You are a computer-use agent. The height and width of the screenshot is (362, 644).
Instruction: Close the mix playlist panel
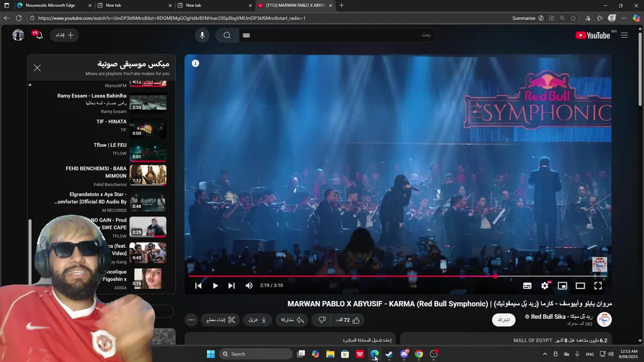[37, 68]
